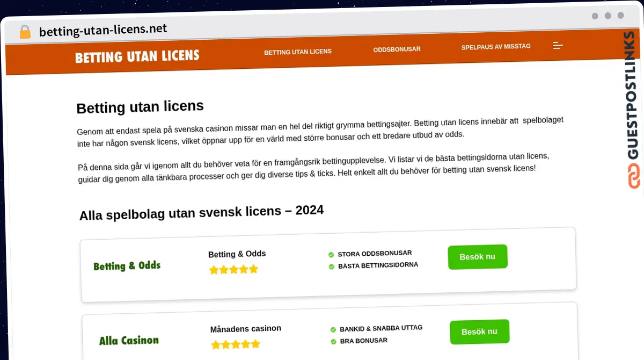The height and width of the screenshot is (360, 644).
Task: Click the Månadens casinon title text
Action: coord(245,328)
